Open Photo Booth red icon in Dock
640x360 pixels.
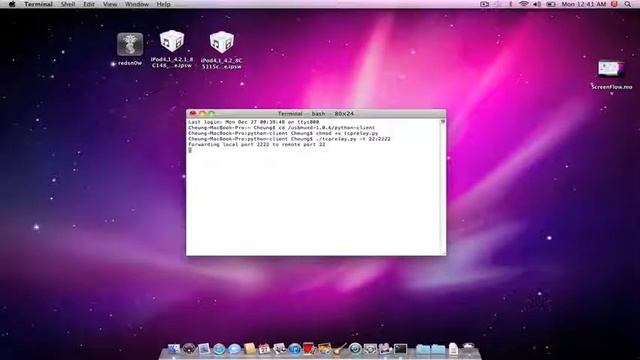pos(309,348)
